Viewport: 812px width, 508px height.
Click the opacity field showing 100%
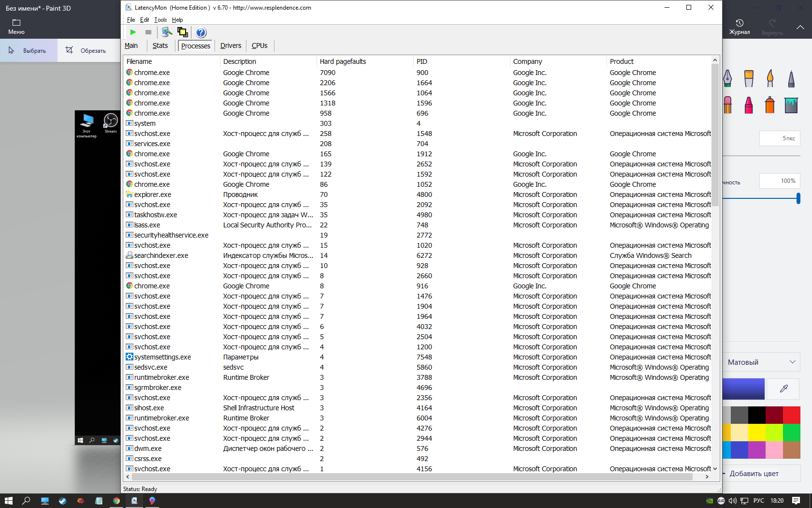780,181
